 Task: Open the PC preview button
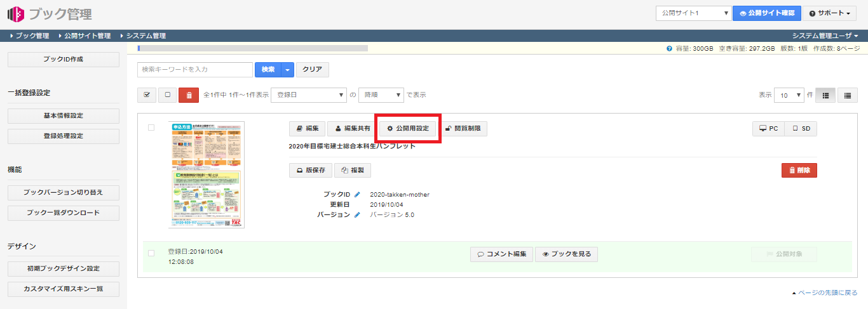coord(768,129)
